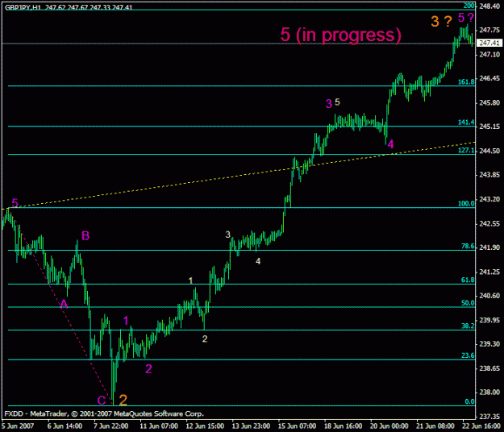
Task: Select the white "4" sub-wave label
Action: (x=258, y=261)
